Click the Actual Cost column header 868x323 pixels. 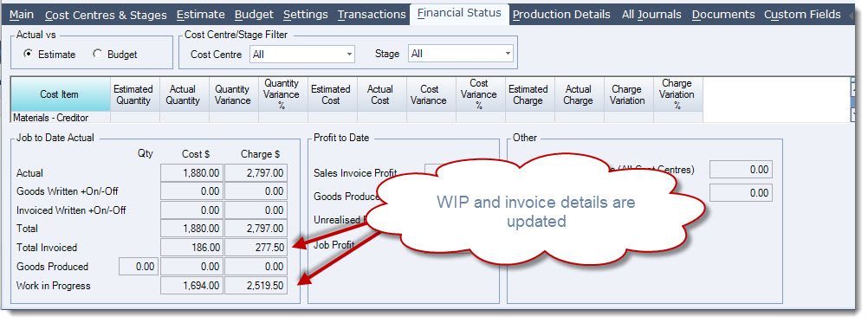click(382, 94)
